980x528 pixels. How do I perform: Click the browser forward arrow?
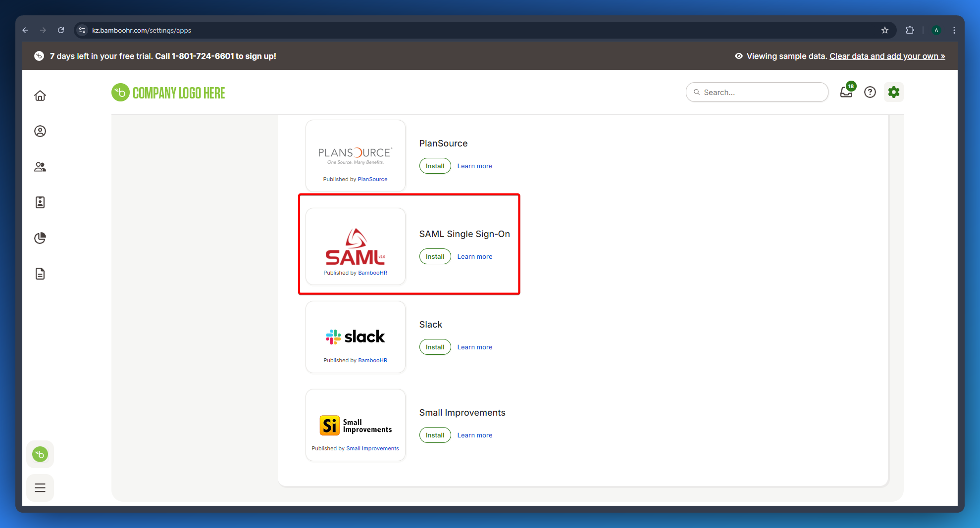pyautogui.click(x=43, y=30)
